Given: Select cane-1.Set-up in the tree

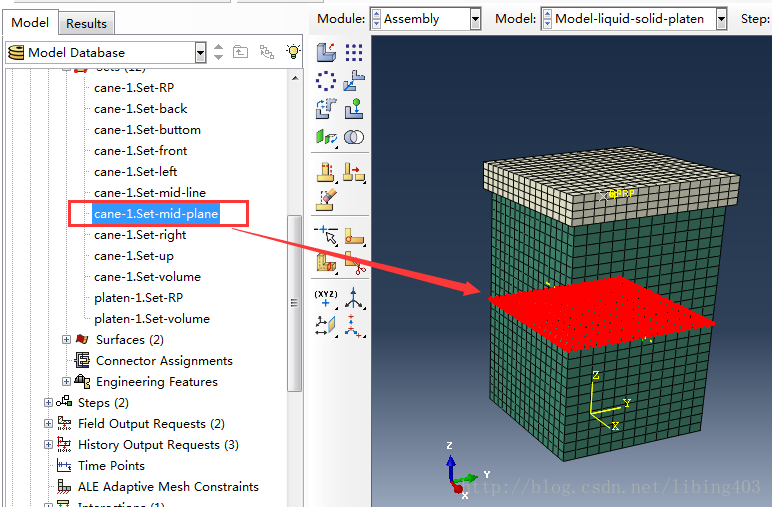Looking at the screenshot, I should (134, 256).
